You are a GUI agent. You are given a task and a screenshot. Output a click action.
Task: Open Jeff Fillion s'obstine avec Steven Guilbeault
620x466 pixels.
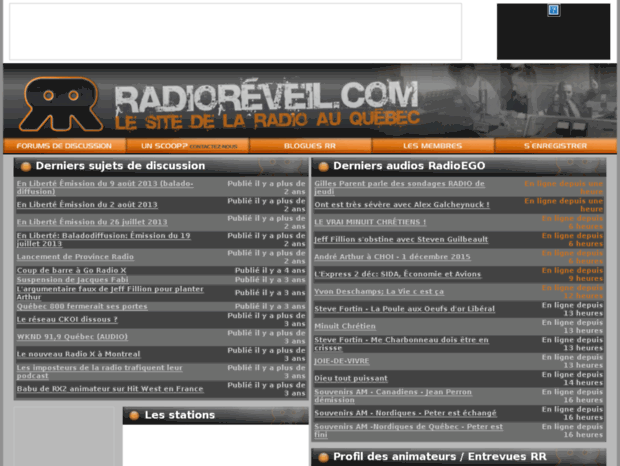coord(401,240)
